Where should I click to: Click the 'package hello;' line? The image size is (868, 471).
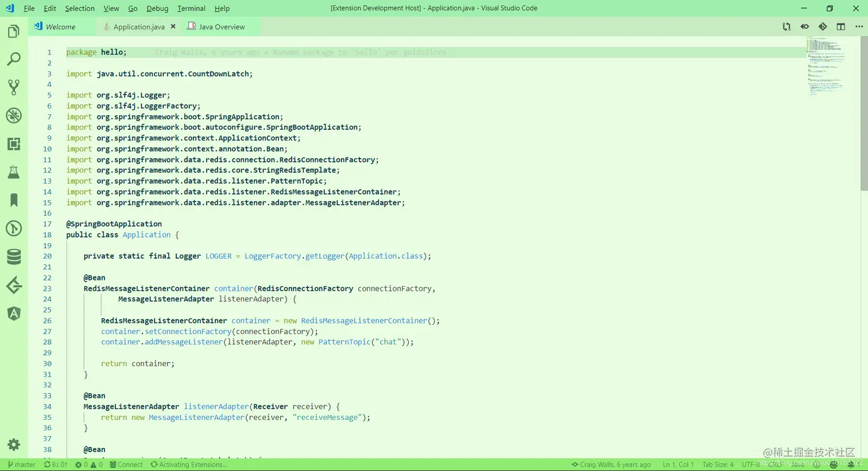[x=96, y=52]
